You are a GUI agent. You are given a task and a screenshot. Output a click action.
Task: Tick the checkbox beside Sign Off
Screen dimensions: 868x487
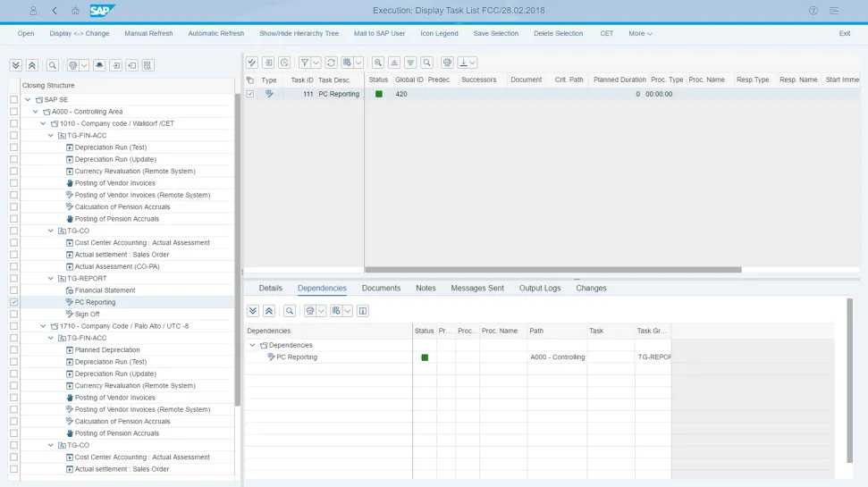point(13,315)
